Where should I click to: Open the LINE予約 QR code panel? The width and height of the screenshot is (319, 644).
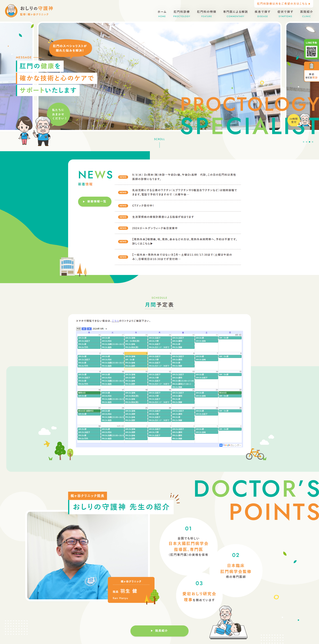(311, 49)
